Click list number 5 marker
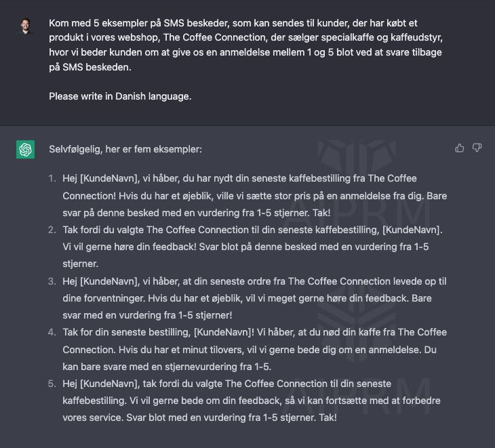The height and width of the screenshot is (448, 495). click(52, 384)
